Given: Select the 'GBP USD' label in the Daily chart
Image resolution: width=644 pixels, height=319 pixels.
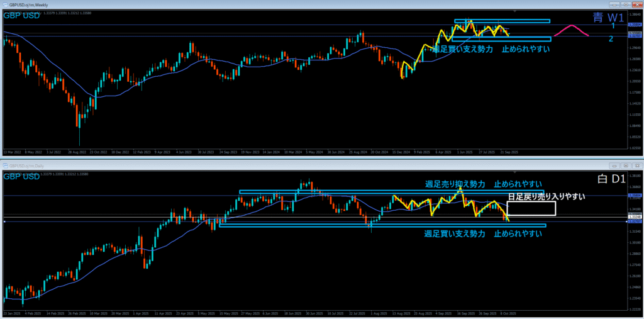Looking at the screenshot, I should click(22, 177).
